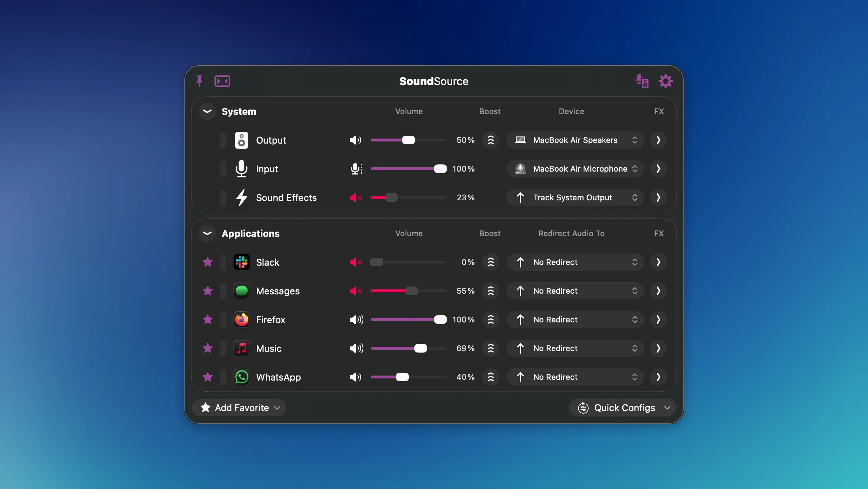Mute Firefox by clicking its speaker icon
The image size is (868, 489).
point(355,320)
